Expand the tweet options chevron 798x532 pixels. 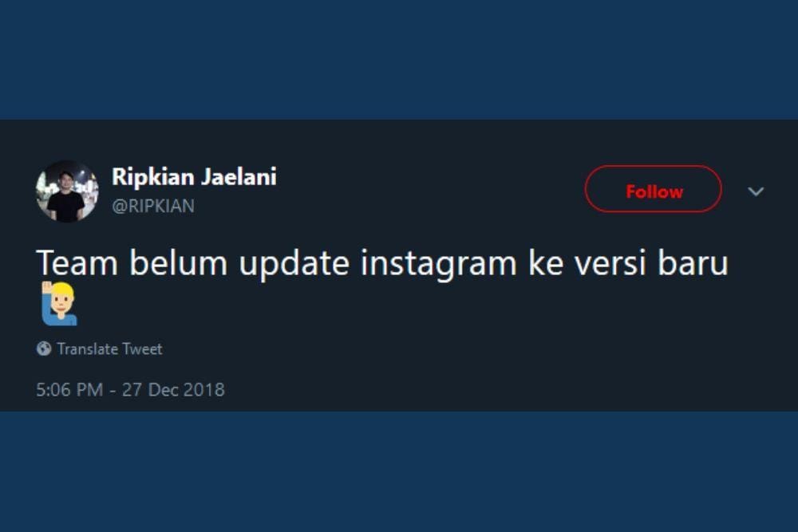point(756,191)
